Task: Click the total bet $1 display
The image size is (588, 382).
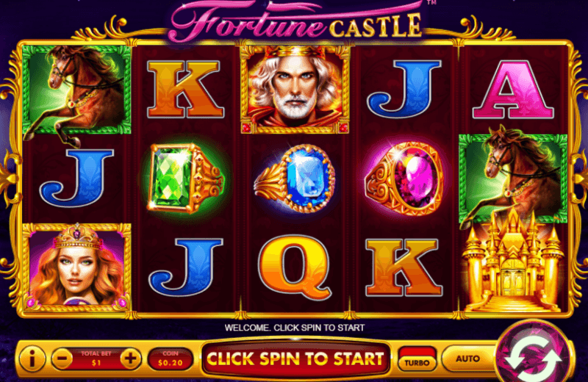Action: pos(96,358)
